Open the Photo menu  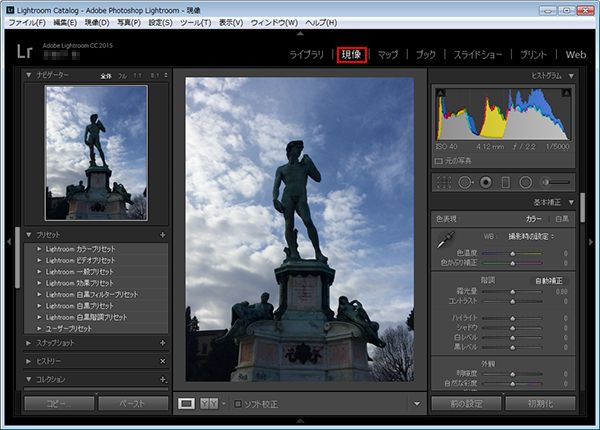(129, 23)
